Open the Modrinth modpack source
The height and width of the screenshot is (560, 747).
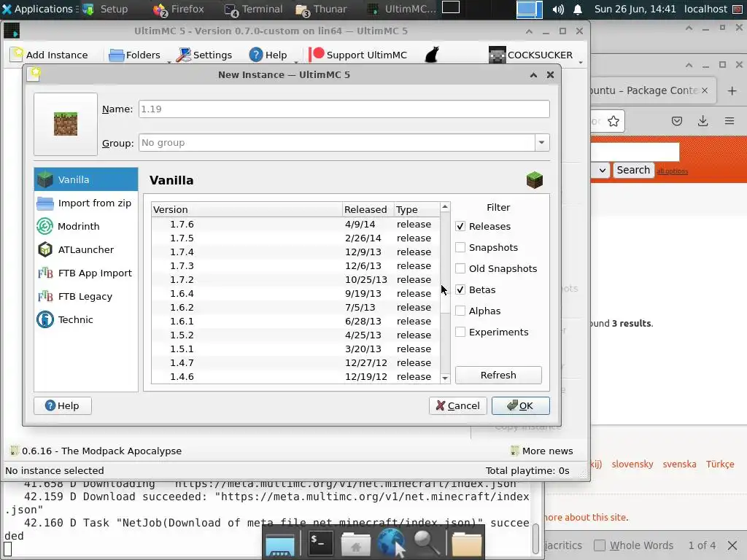86,226
